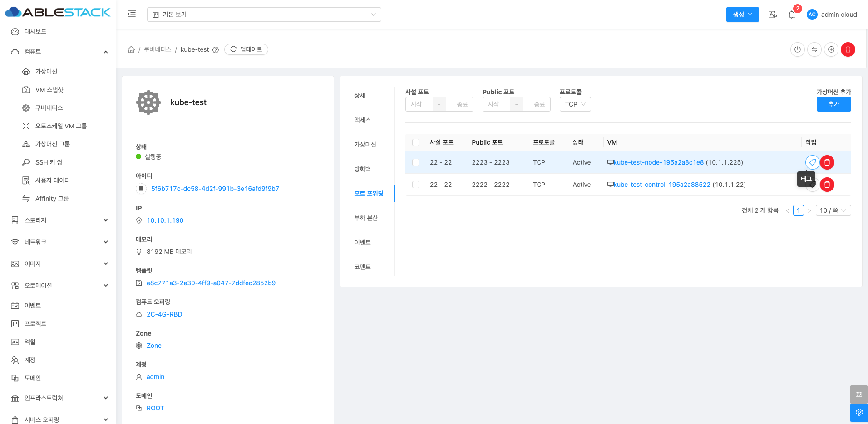Click the 사설 포트 시작 input field

click(419, 104)
